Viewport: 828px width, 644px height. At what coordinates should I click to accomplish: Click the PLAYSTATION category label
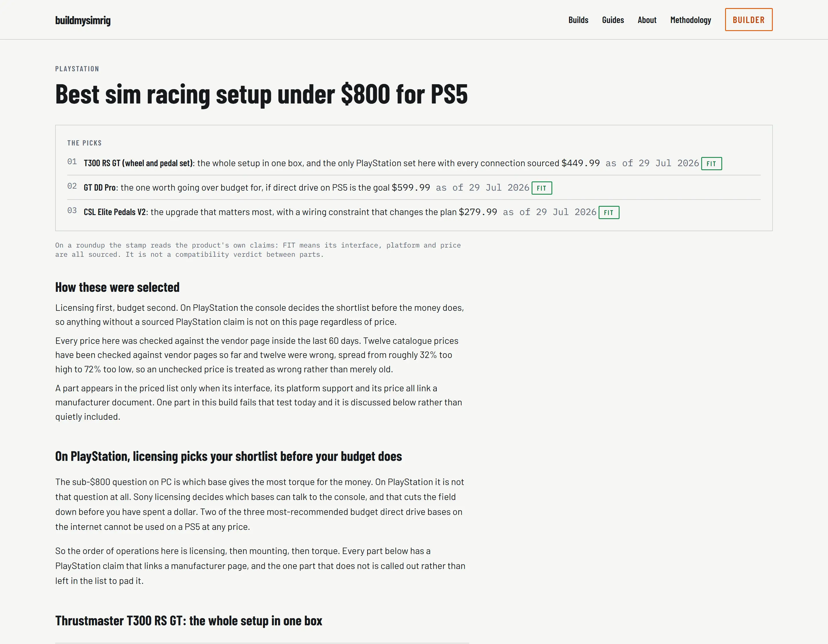pos(77,69)
